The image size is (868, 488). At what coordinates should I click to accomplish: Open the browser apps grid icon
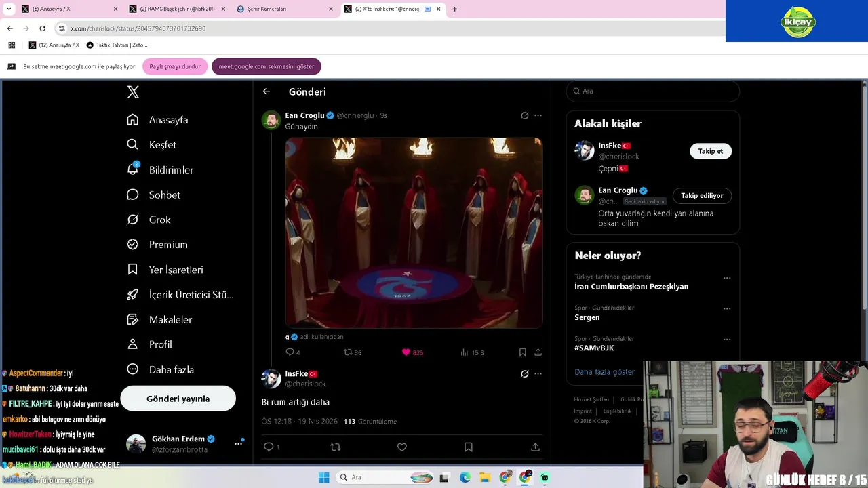pyautogui.click(x=12, y=45)
